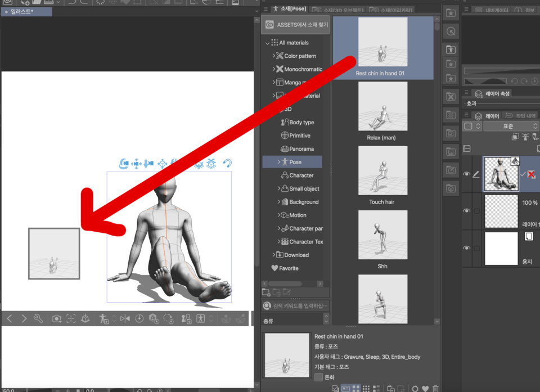Select the Touch hair pose thumbnail

pos(382,170)
